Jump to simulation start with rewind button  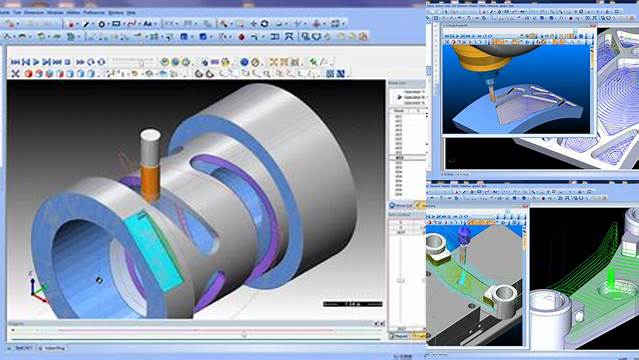(x=15, y=62)
